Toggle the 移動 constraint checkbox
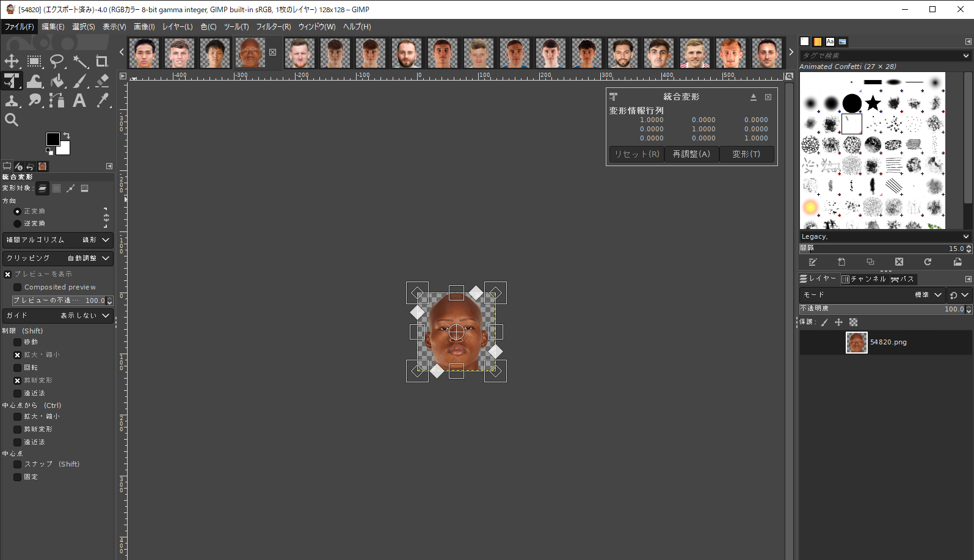The image size is (974, 560). pyautogui.click(x=17, y=342)
